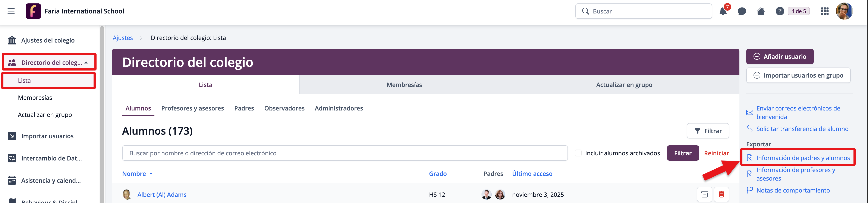Select the Profesores y asesores tab

point(192,108)
